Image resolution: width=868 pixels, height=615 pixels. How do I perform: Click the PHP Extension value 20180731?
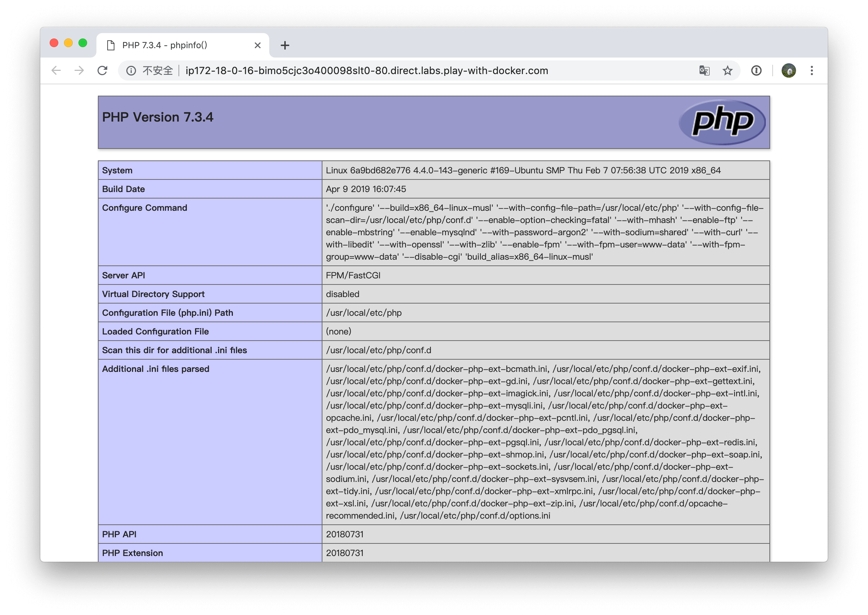pos(344,553)
